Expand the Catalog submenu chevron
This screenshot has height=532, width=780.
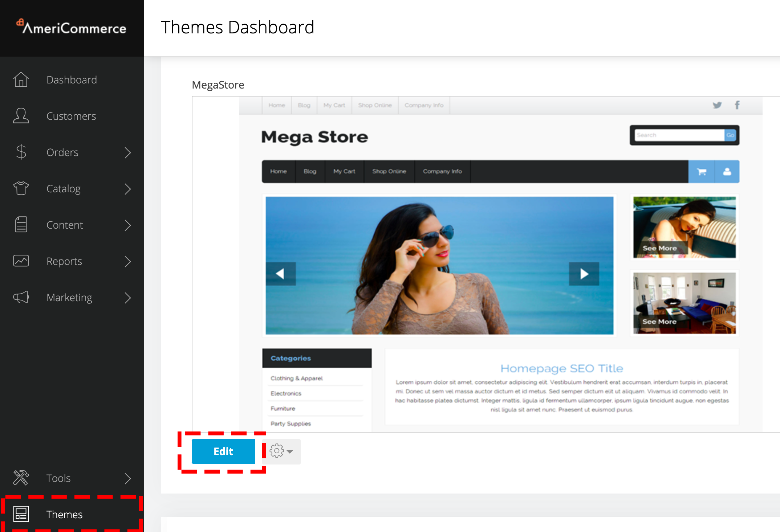pos(127,189)
